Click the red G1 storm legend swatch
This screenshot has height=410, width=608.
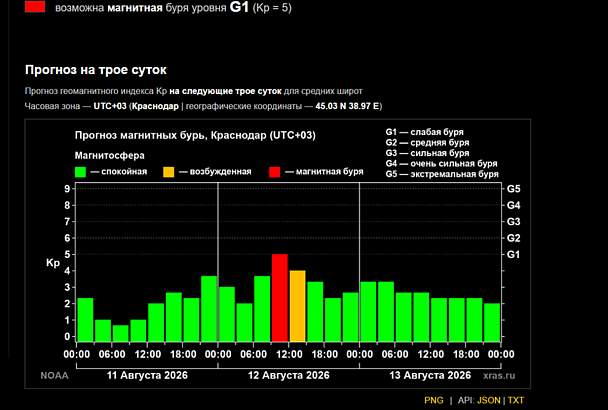[35, 7]
